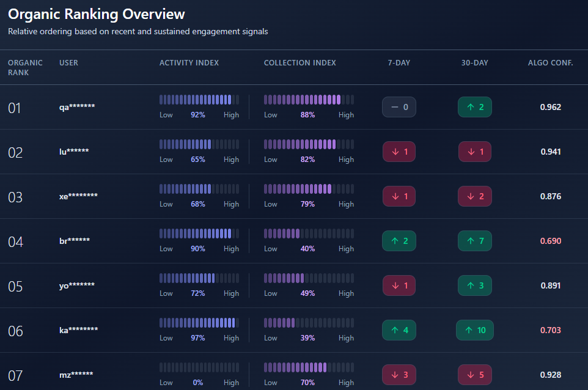The height and width of the screenshot is (390, 588).
Task: Select the 0.690 confidence value for br******
Action: [551, 241]
